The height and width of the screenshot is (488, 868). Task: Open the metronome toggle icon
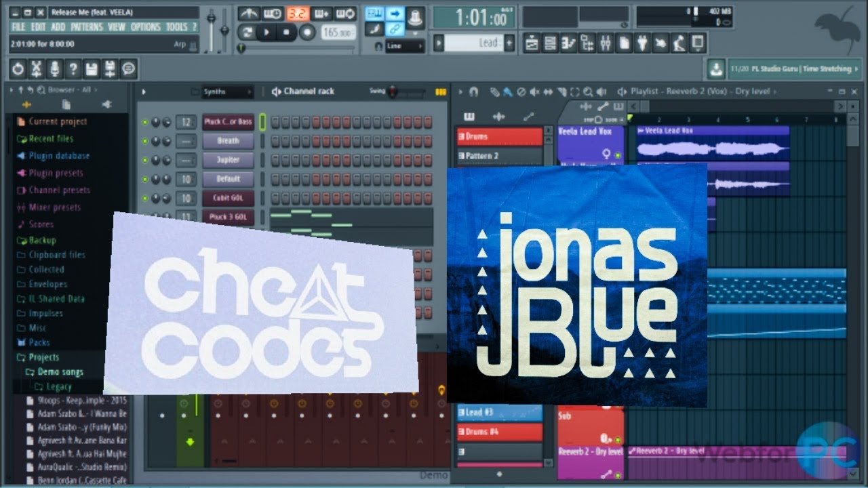click(x=250, y=14)
